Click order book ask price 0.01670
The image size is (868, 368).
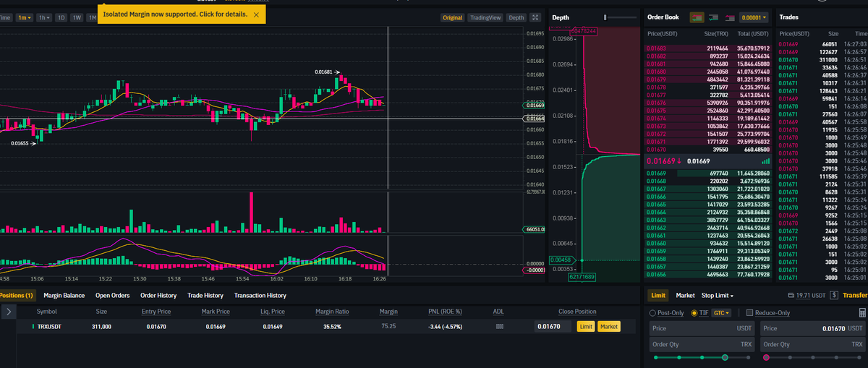point(657,149)
